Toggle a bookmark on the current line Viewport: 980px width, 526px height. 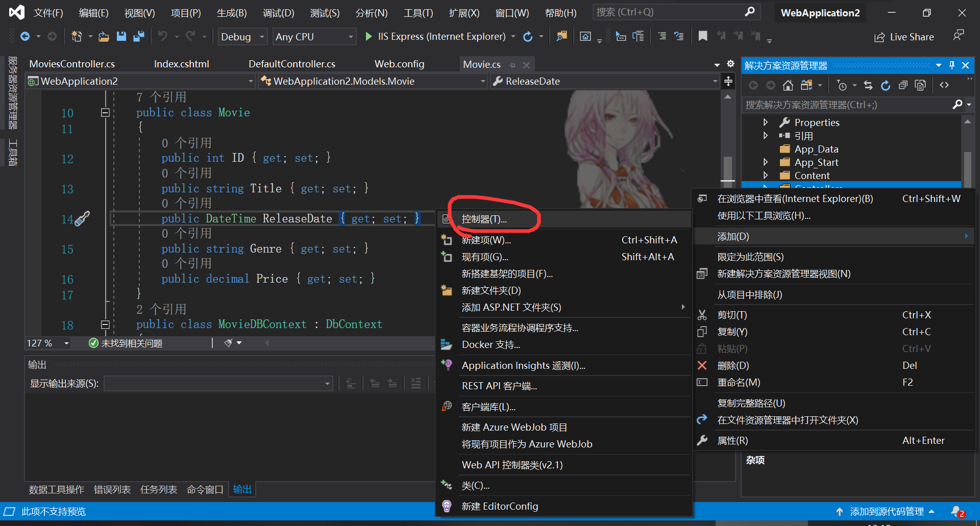coord(703,36)
